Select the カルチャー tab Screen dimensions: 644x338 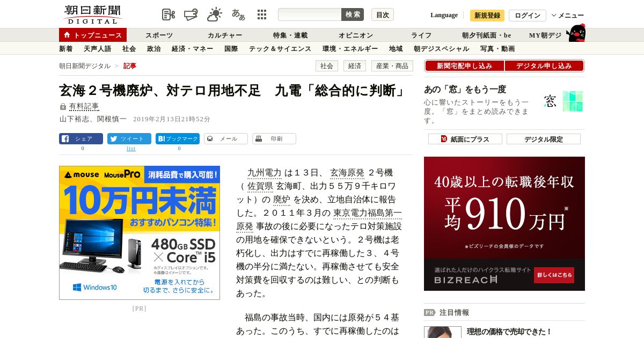[225, 35]
